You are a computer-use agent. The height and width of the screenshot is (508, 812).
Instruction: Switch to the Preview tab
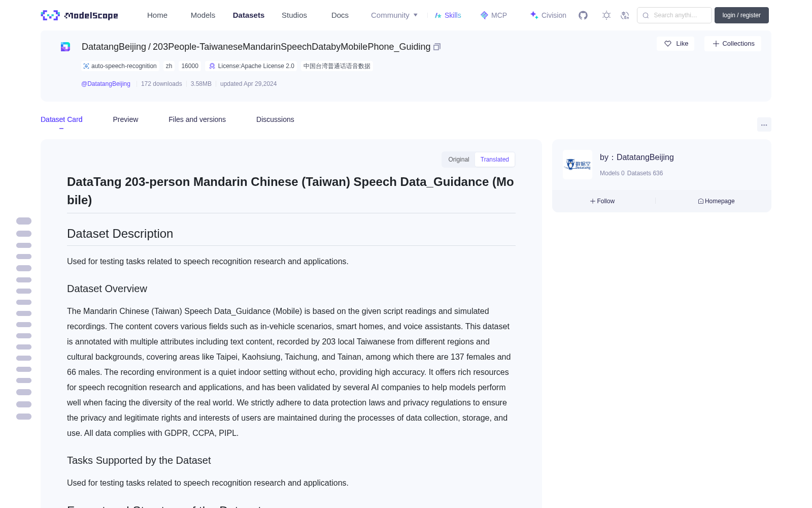click(x=125, y=119)
